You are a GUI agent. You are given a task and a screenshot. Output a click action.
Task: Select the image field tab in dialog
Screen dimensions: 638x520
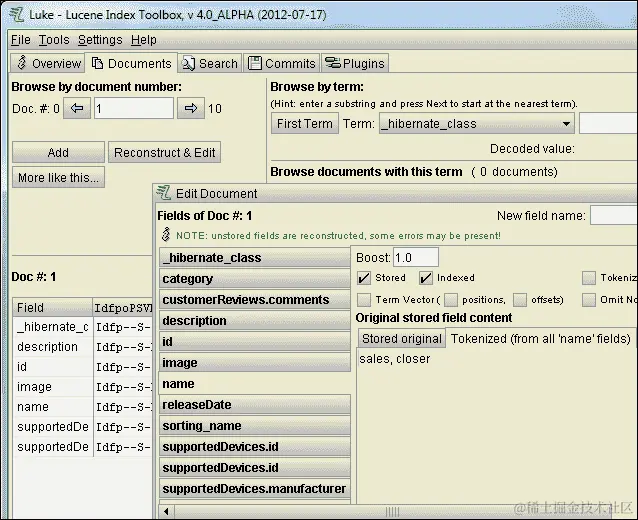click(x=255, y=363)
